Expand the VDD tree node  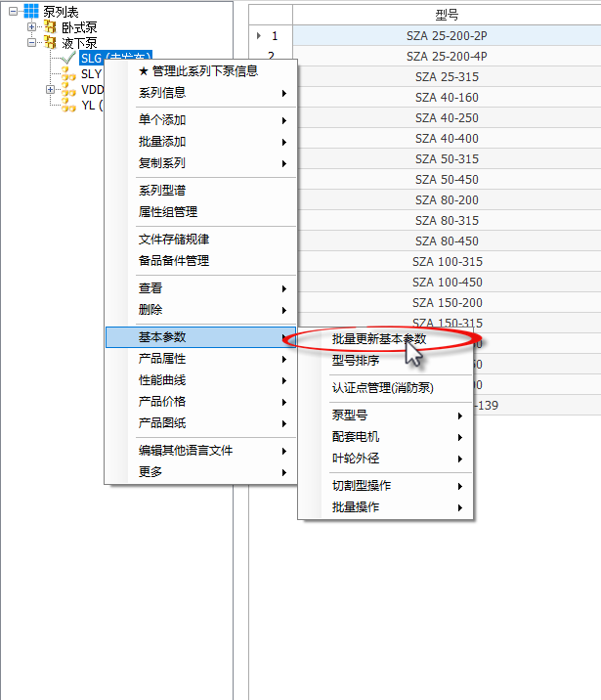[x=51, y=89]
